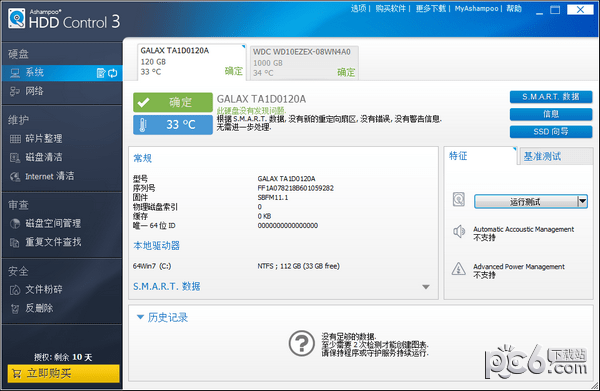Open the MyAshampoo menu link
600x391 pixels.
tap(476, 8)
